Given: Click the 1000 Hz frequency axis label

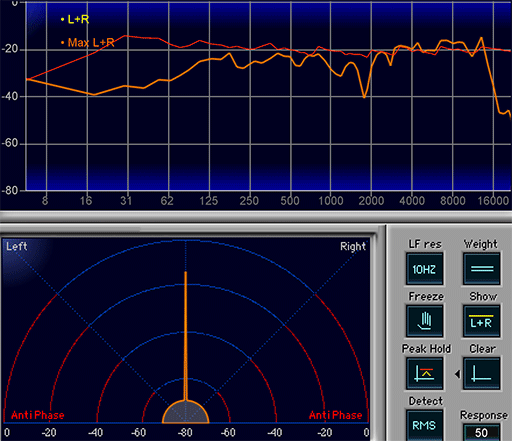Looking at the screenshot, I should click(331, 201).
